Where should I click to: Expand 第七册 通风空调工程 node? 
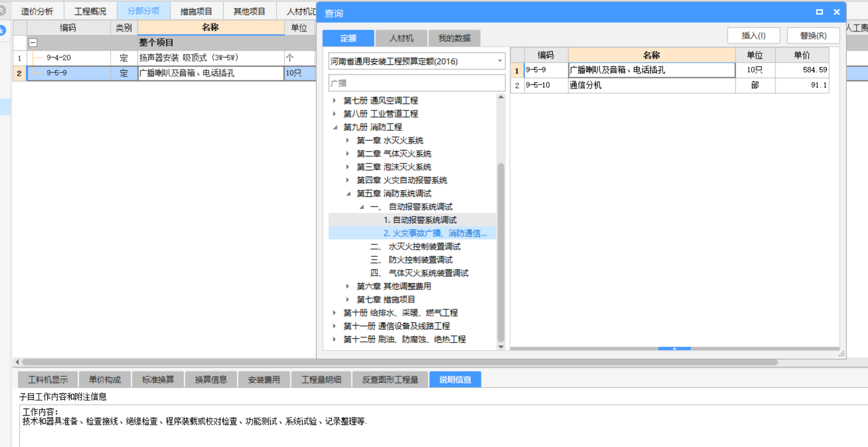tap(334, 100)
